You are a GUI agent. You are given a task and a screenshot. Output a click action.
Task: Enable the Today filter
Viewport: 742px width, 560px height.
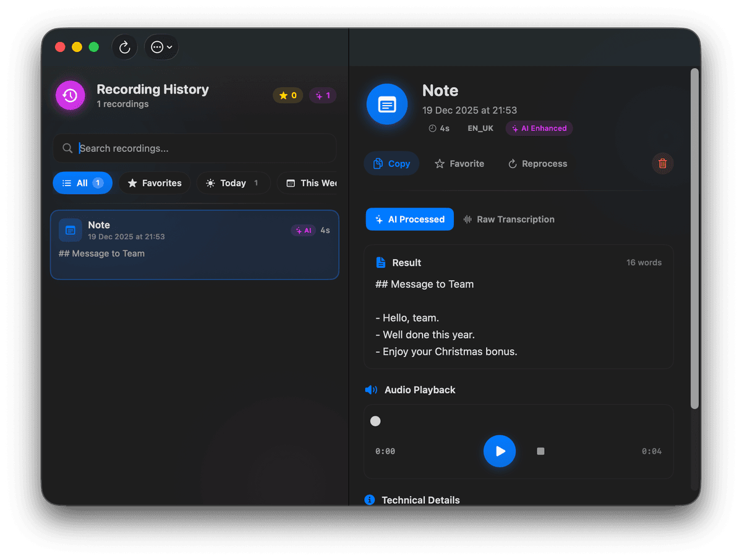tap(233, 183)
